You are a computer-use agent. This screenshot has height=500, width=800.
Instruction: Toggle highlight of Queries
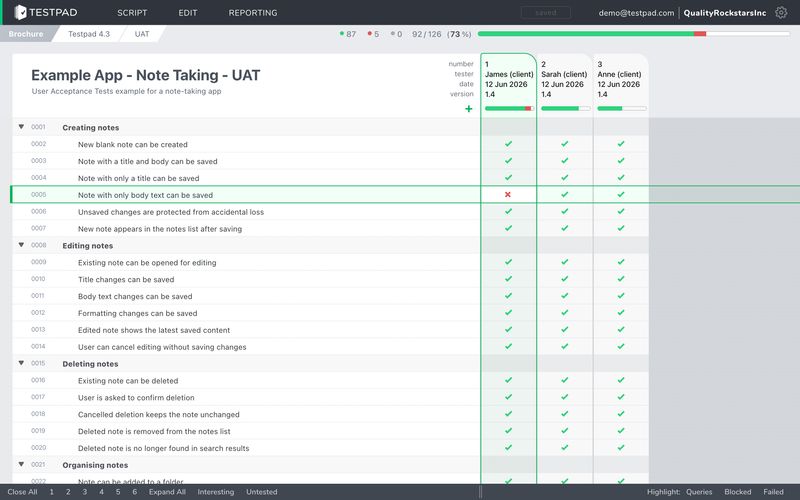(x=699, y=492)
